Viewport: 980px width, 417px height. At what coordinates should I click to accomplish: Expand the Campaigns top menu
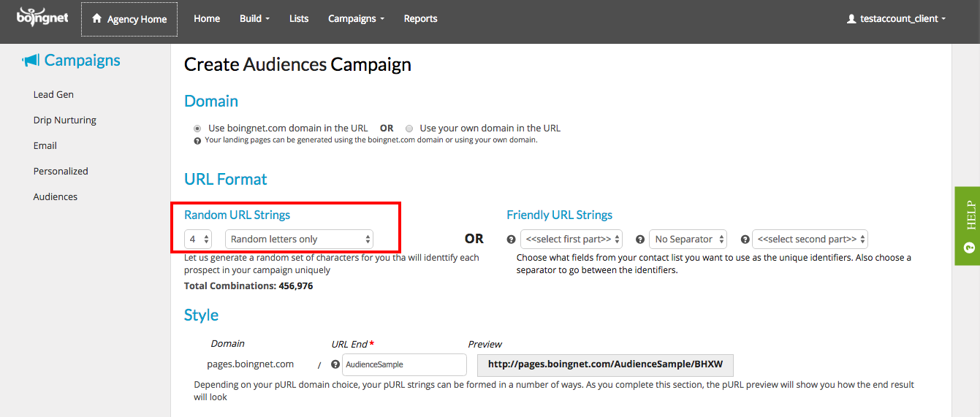[356, 19]
